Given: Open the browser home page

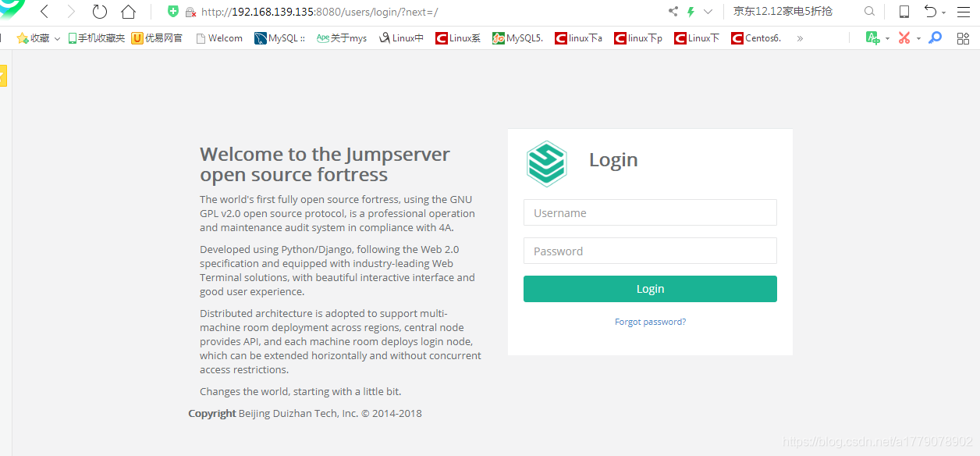Looking at the screenshot, I should point(129,12).
